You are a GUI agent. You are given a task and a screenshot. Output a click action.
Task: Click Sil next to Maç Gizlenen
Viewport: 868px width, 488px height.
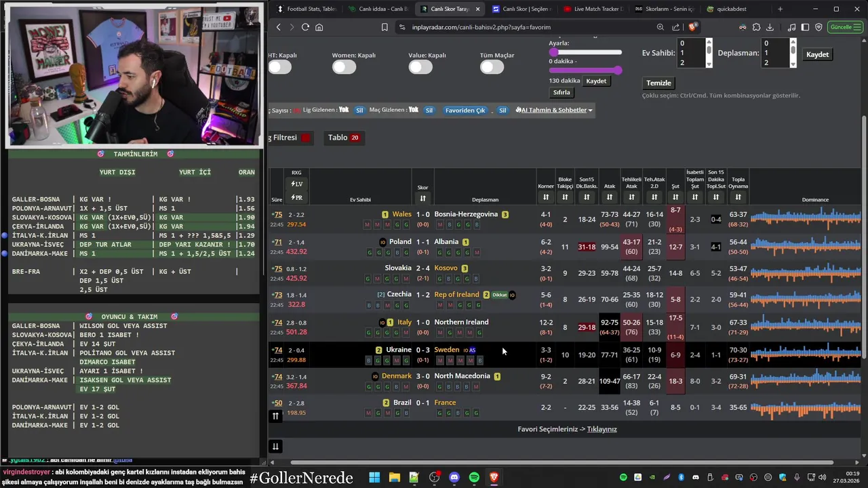pos(429,110)
